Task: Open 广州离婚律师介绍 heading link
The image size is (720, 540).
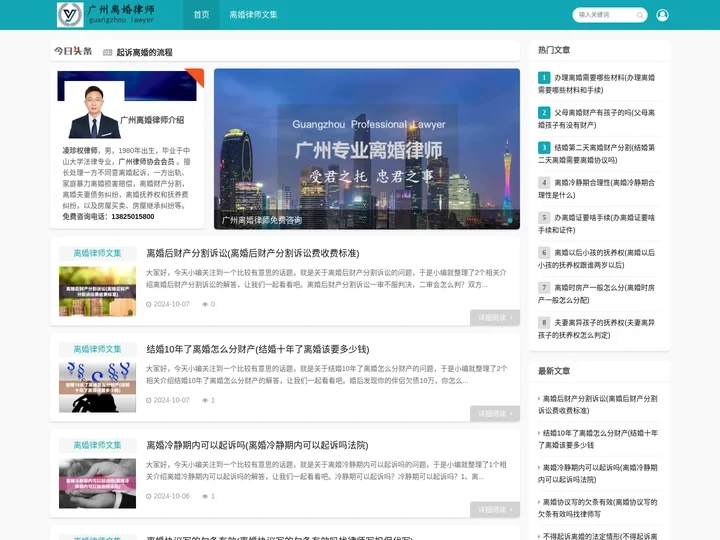Action: [152, 120]
